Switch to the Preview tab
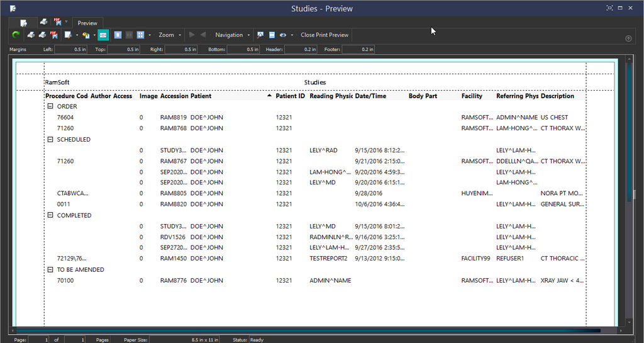 coord(87,23)
